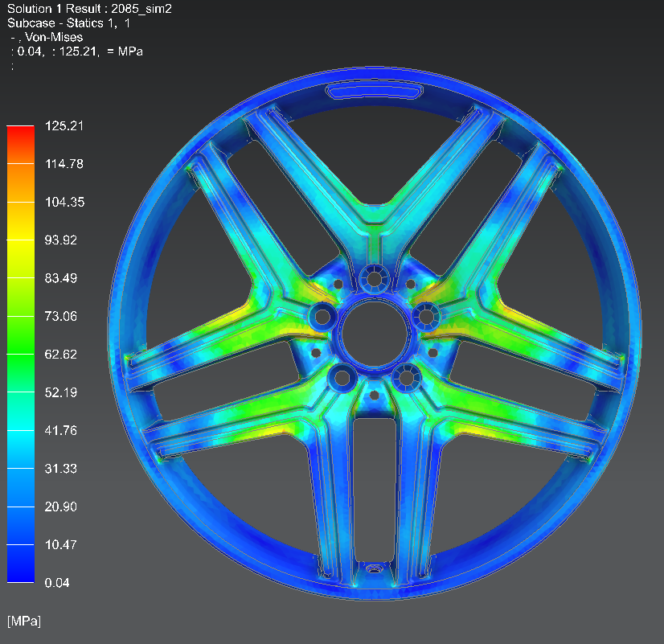The height and width of the screenshot is (644, 664).
Task: Select the 'Subcase - Statics 1, 1' text line
Action: tap(69, 23)
